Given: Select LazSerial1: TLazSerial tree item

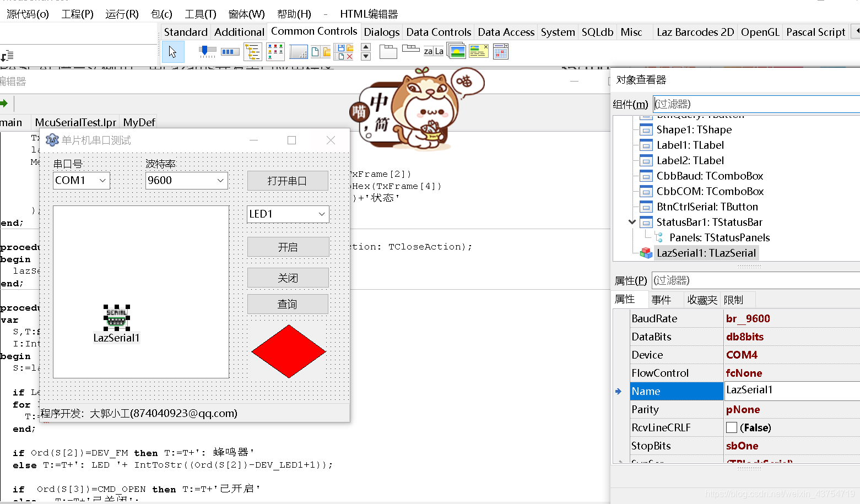Looking at the screenshot, I should tap(706, 253).
